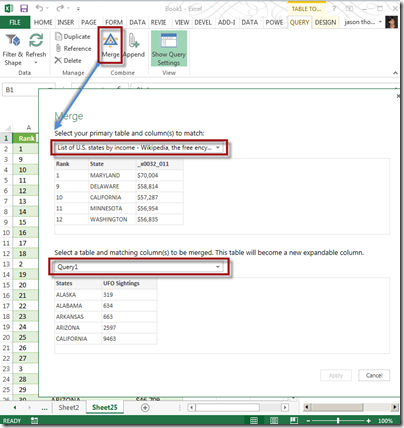Screen dimensions: 404x428
Task: Click the Merge icon in Combine group
Action: pyautogui.click(x=110, y=41)
